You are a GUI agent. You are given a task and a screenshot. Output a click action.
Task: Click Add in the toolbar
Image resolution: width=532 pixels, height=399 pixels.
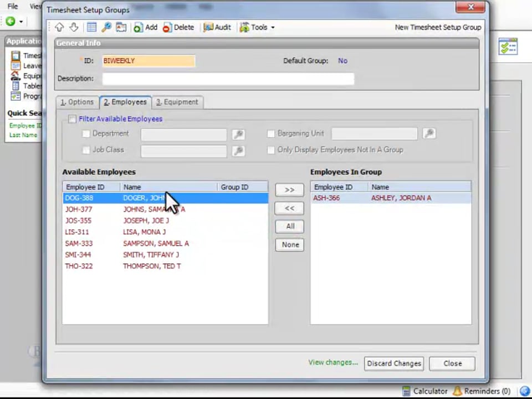click(x=146, y=28)
